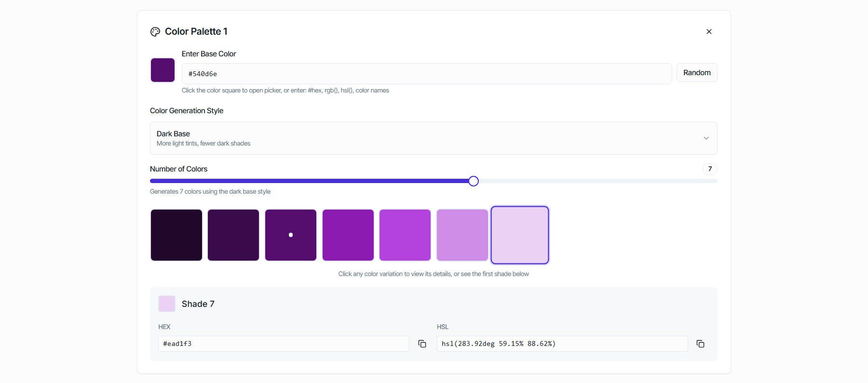
Task: Open the Color Generation Style dropdown
Action: click(434, 138)
